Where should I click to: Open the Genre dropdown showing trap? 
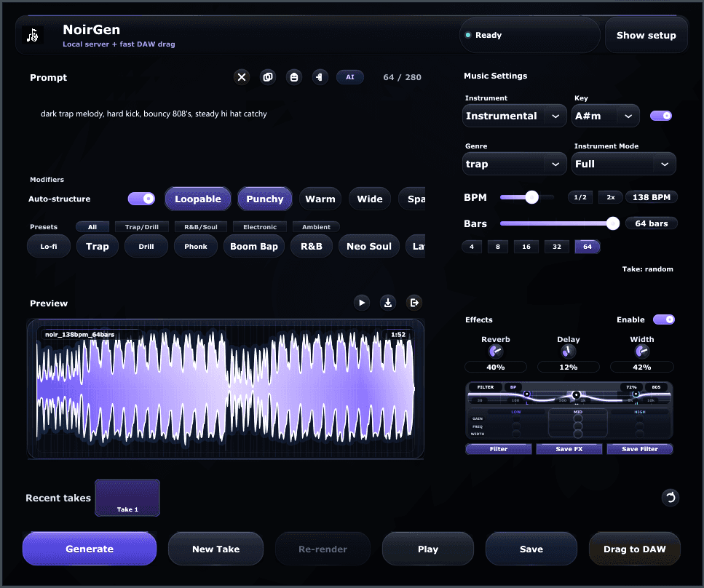(514, 164)
